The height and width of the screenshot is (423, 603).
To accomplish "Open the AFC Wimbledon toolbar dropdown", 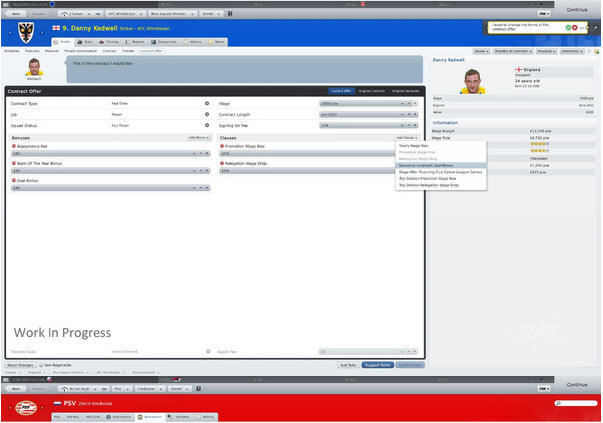I will click(x=125, y=14).
